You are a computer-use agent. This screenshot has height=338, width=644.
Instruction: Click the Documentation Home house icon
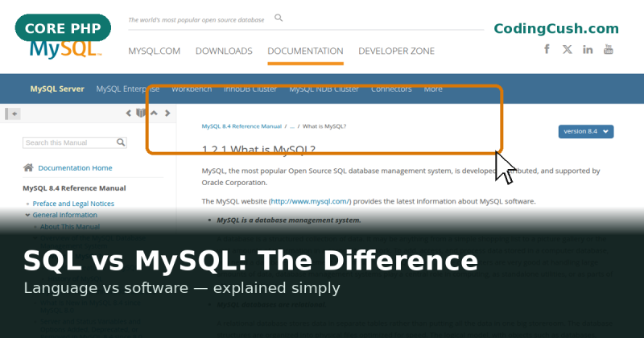click(28, 167)
